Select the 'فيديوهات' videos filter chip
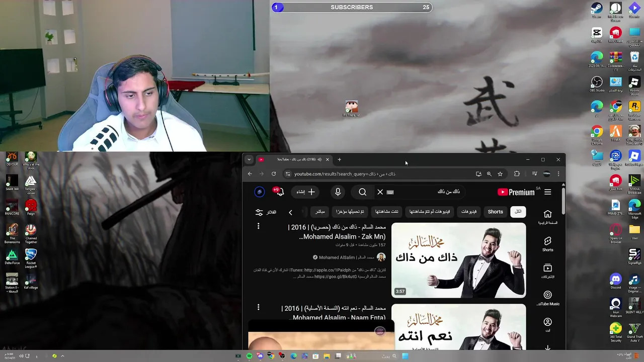The image size is (644, 362). click(469, 212)
